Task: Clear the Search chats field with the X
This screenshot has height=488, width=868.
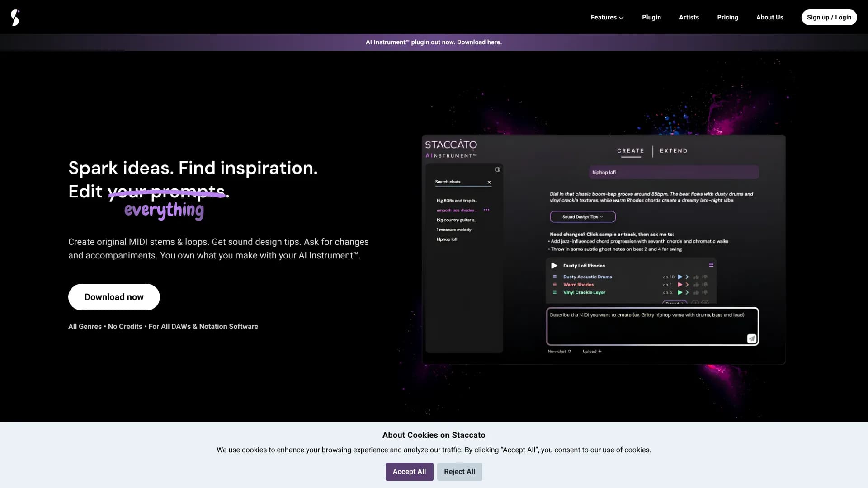Action: click(x=489, y=183)
